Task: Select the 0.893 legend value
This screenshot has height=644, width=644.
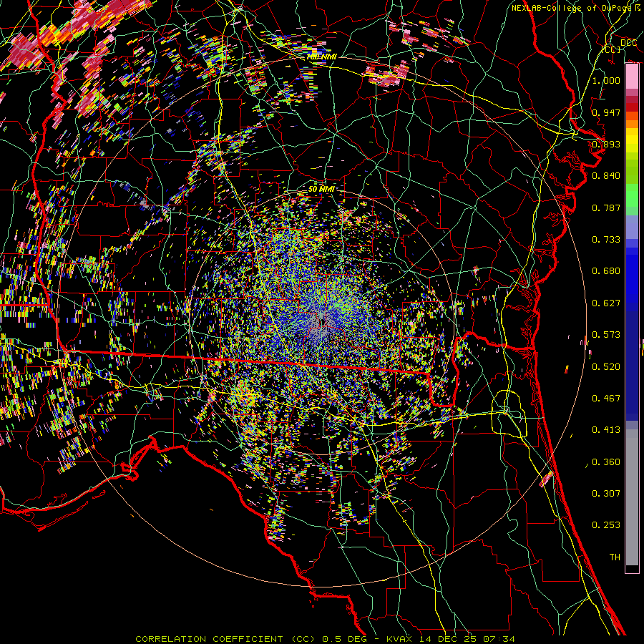Action: click(606, 144)
